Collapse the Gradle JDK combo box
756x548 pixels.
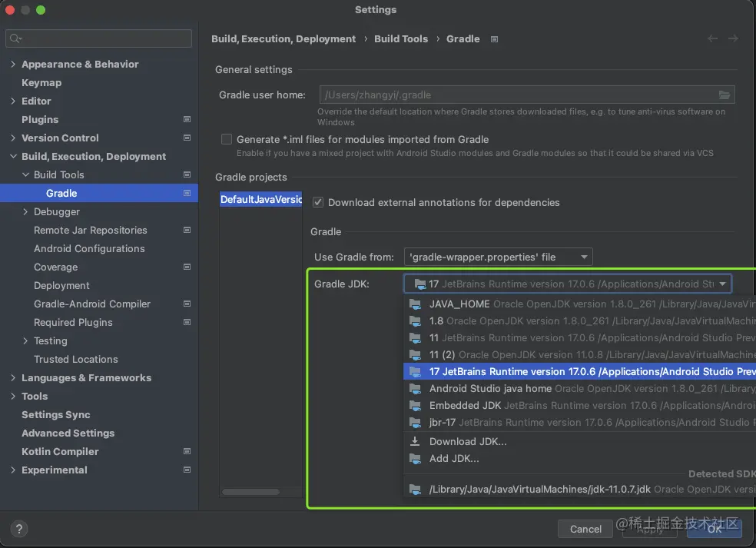(x=722, y=284)
